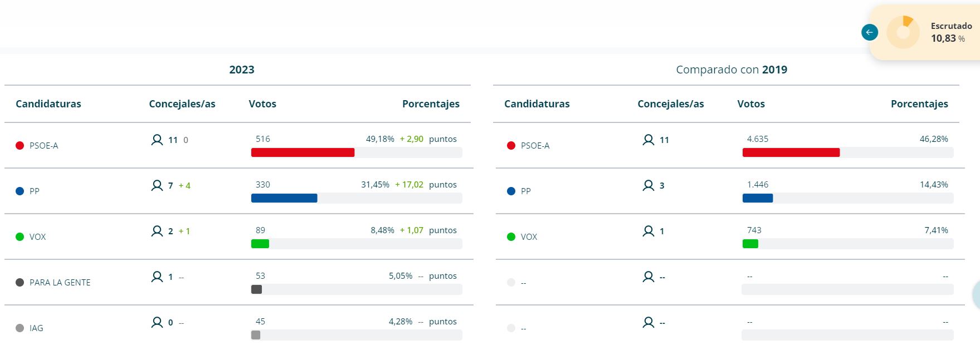Click the PP blue dot in 2023 table
Image resolution: width=980 pixels, height=345 pixels.
pyautogui.click(x=20, y=191)
